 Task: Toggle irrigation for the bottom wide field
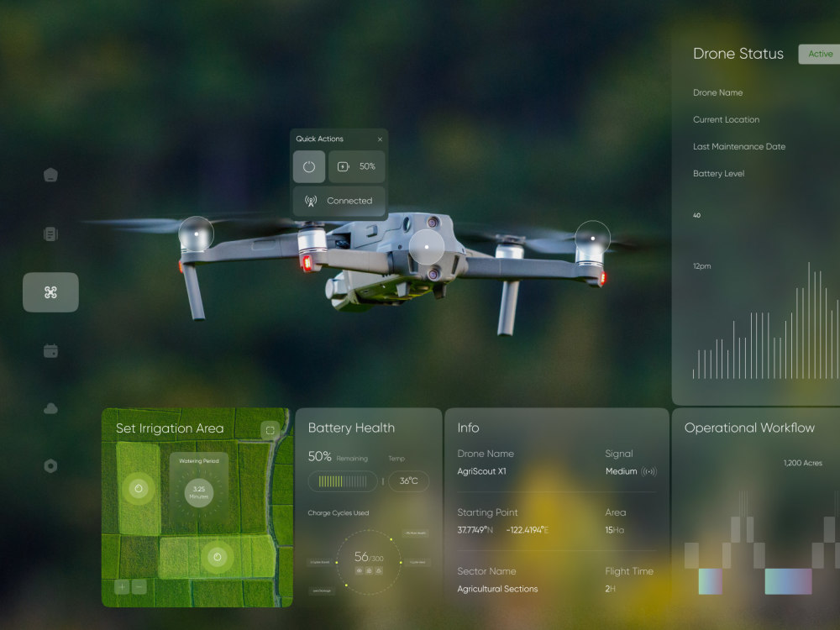(x=217, y=557)
